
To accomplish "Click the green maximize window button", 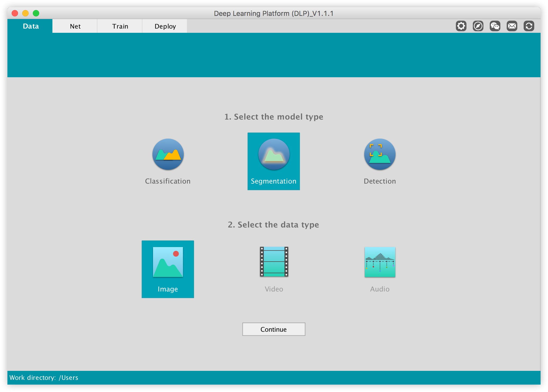I will pyautogui.click(x=36, y=13).
